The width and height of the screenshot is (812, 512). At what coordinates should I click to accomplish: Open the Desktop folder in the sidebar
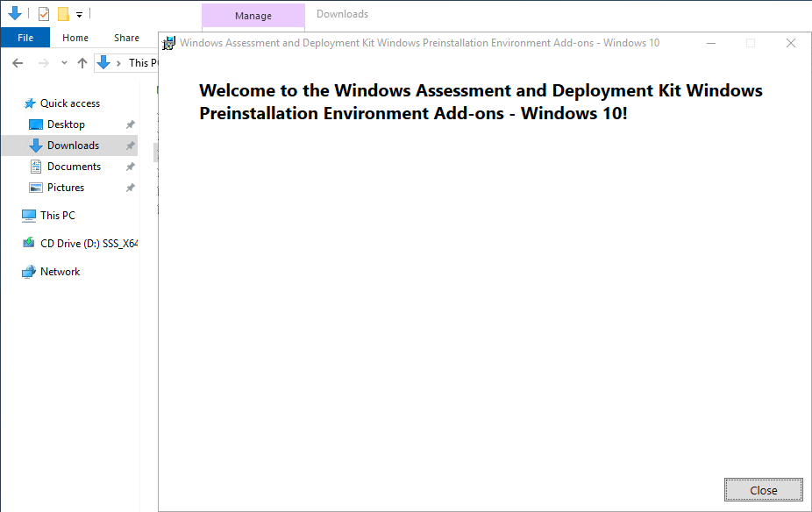pos(66,124)
